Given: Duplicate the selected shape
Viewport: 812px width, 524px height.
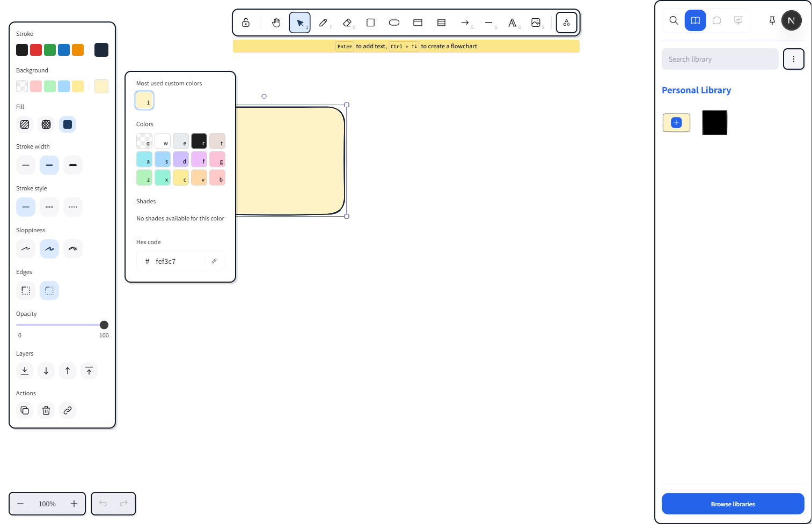Looking at the screenshot, I should [x=25, y=410].
